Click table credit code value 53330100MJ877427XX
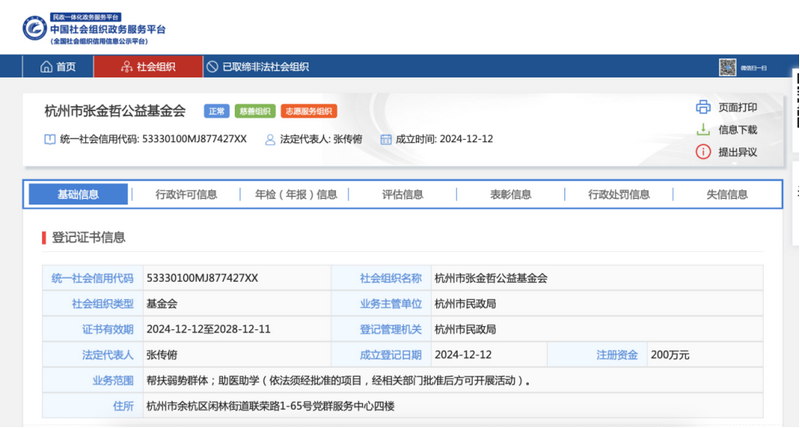This screenshot has width=800, height=428. click(x=202, y=278)
